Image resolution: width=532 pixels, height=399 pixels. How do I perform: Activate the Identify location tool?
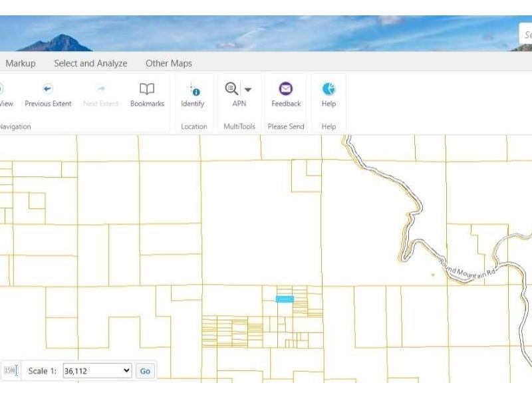click(x=193, y=89)
